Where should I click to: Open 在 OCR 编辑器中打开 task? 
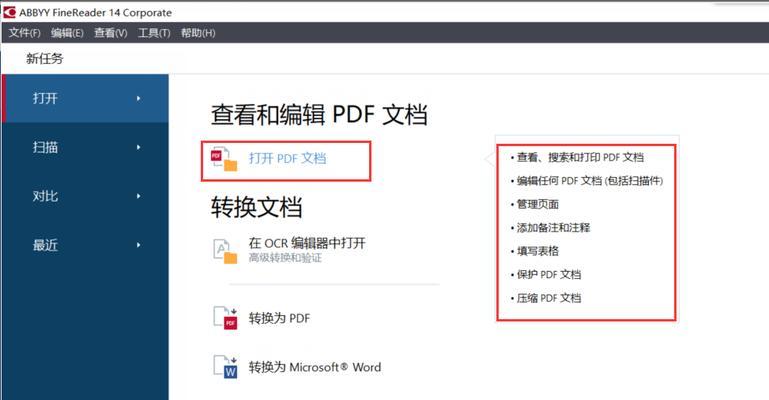coord(307,243)
